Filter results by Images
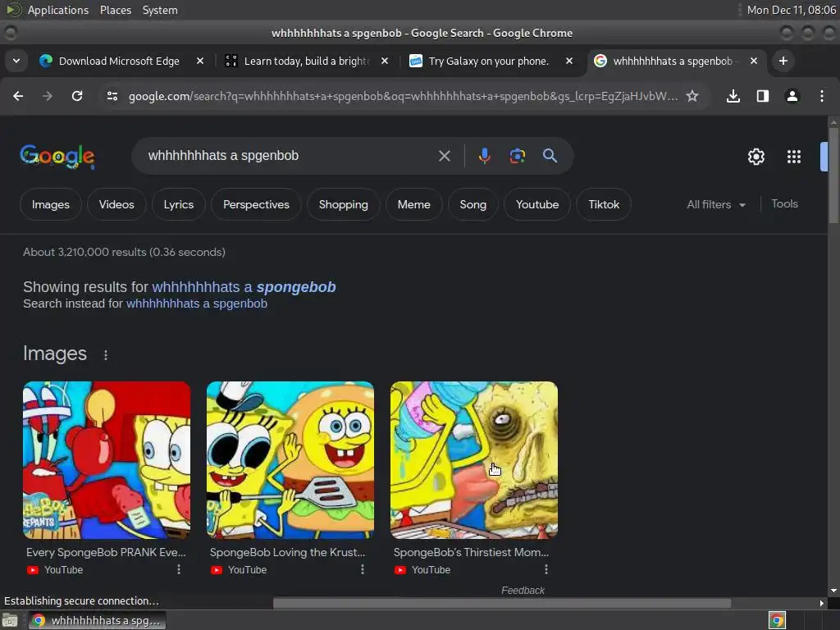Viewport: 840px width, 630px height. 50,204
